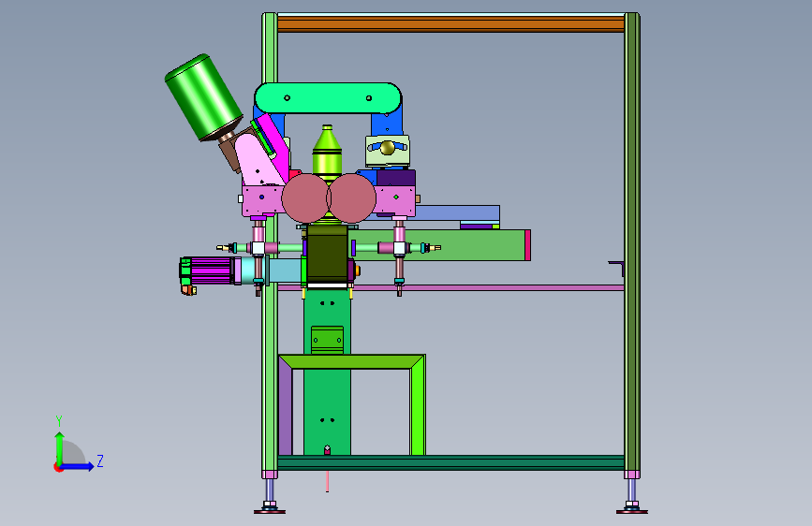Pick the thin pink horizontal rail
812x526 pixels.
[x=450, y=287]
